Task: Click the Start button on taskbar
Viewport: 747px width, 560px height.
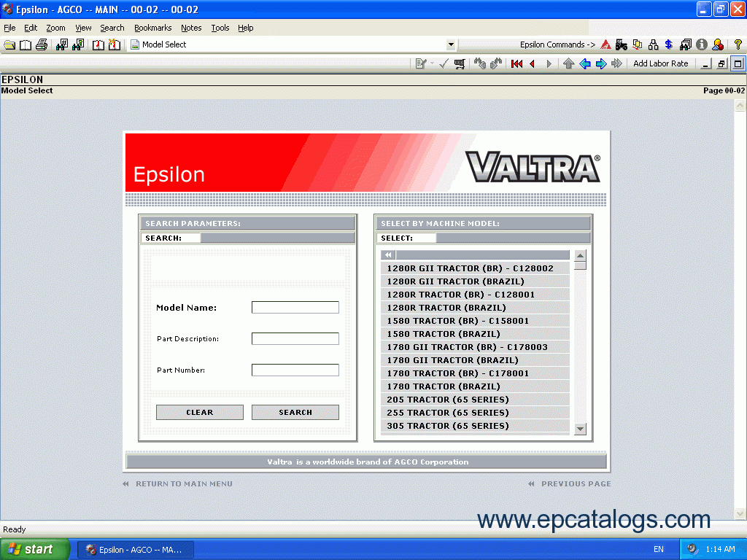Action: 34,549
